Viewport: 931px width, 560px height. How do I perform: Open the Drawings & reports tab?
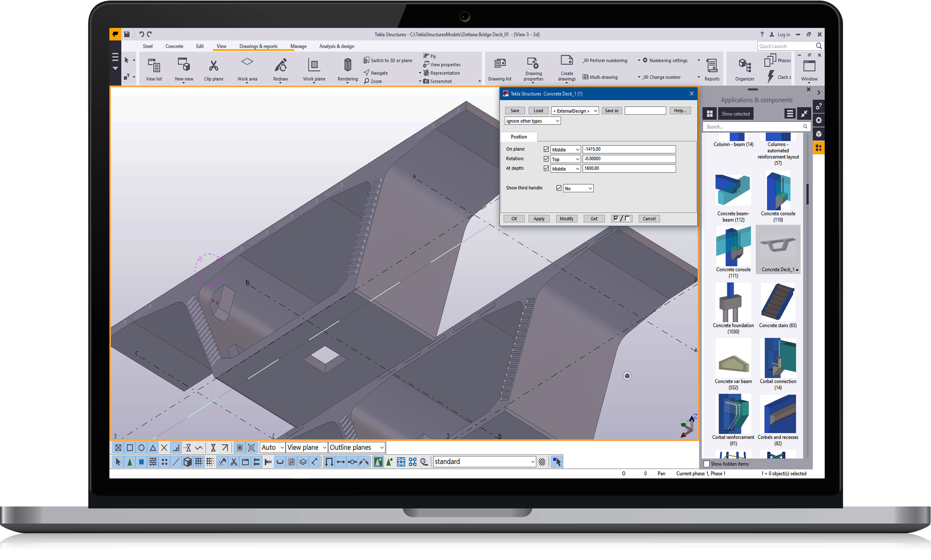(x=258, y=46)
